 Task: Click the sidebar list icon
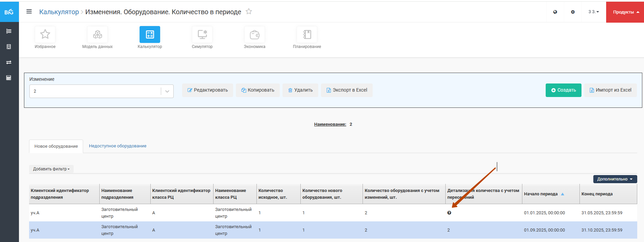tap(9, 31)
